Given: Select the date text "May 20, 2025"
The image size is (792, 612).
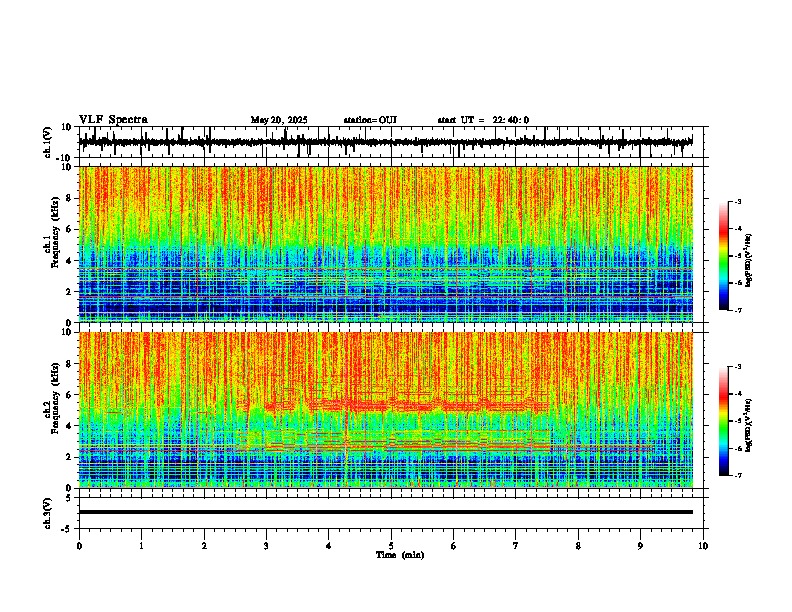Looking at the screenshot, I should 279,120.
